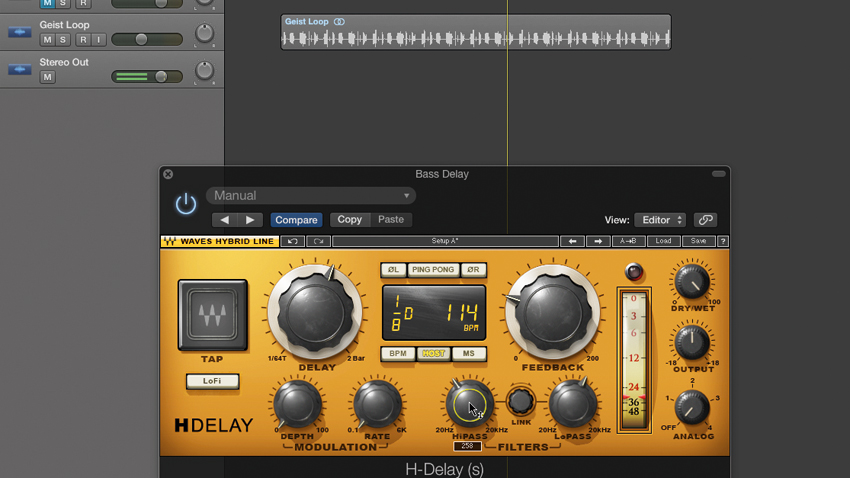Viewport: 850px width, 478px height.
Task: Click the Waves Hybrid Line logo
Action: click(220, 241)
